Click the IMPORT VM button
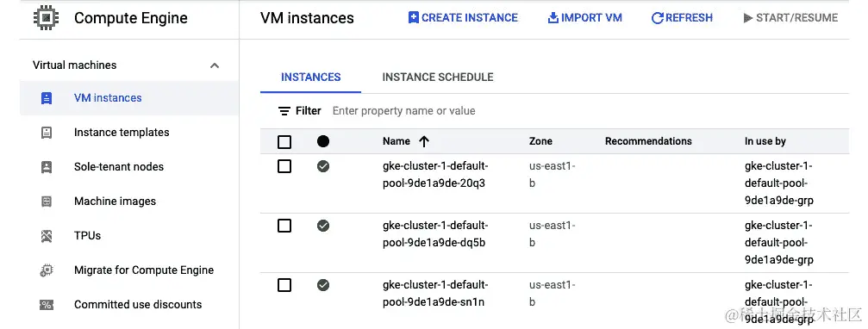This screenshot has width=868, height=329. tap(584, 18)
